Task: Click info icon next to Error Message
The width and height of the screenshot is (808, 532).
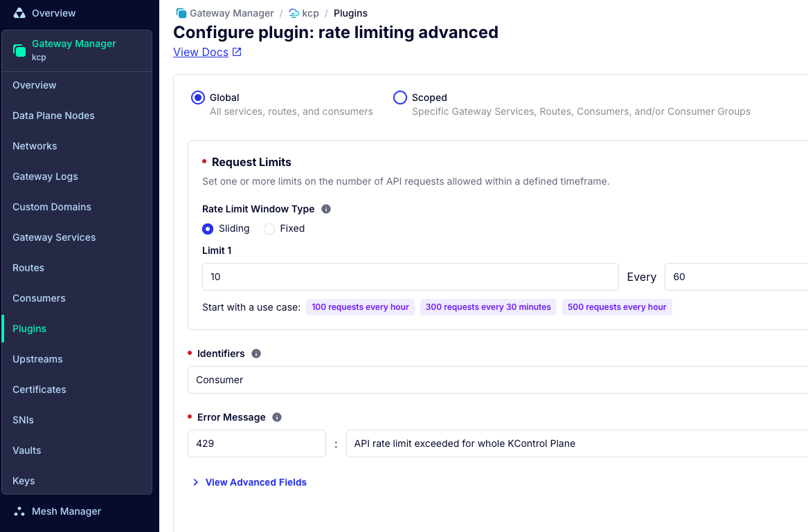Action: [x=277, y=417]
